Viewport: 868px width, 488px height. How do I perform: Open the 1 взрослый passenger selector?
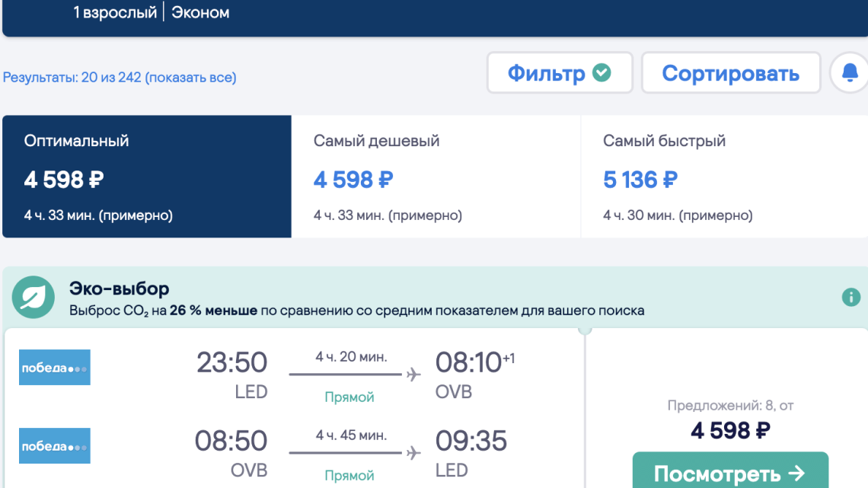click(115, 13)
